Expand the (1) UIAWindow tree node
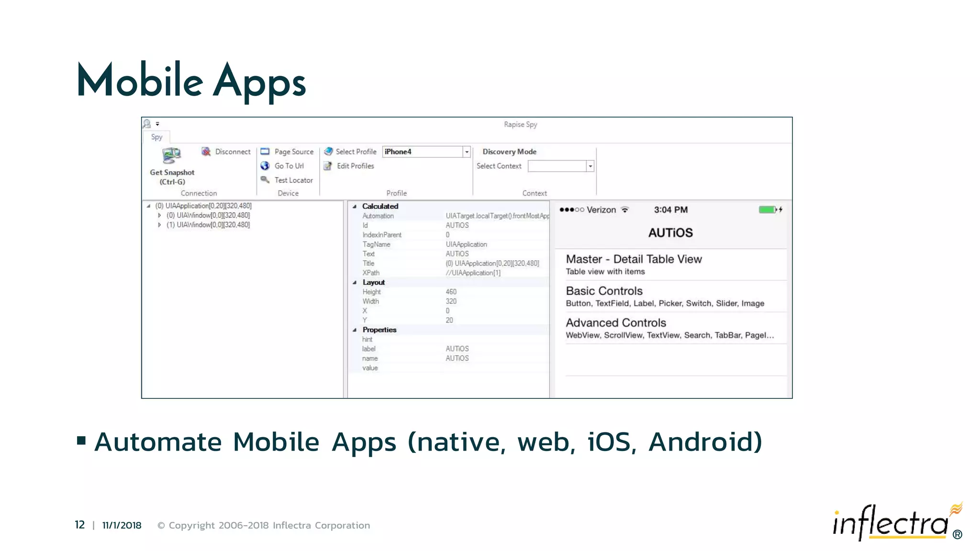This screenshot has height=551, width=980. point(159,225)
